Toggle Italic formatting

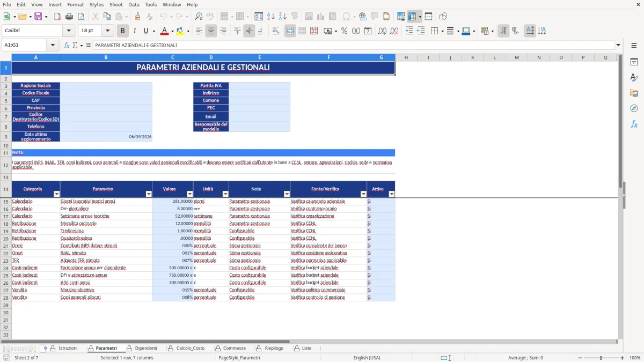(x=135, y=31)
